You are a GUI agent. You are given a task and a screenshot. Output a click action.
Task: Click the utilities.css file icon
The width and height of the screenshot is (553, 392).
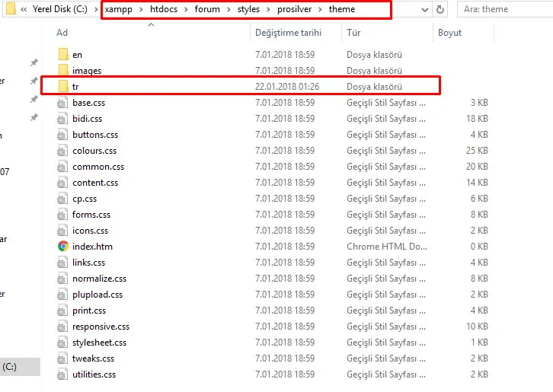(x=62, y=374)
